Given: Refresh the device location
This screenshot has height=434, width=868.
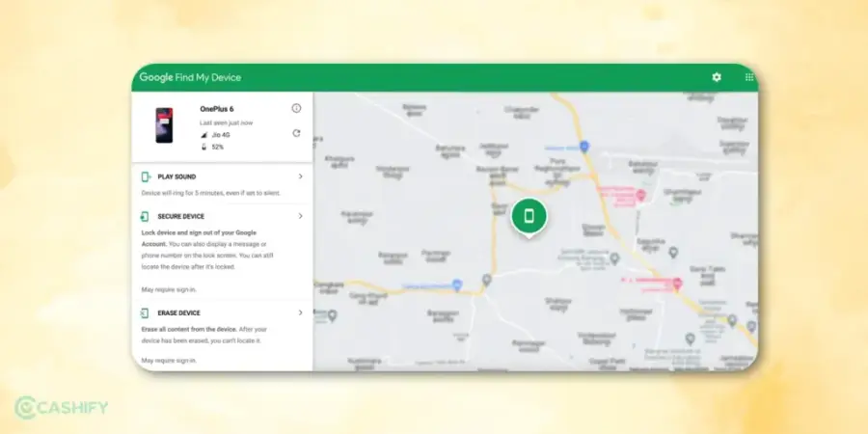Looking at the screenshot, I should pos(296,133).
